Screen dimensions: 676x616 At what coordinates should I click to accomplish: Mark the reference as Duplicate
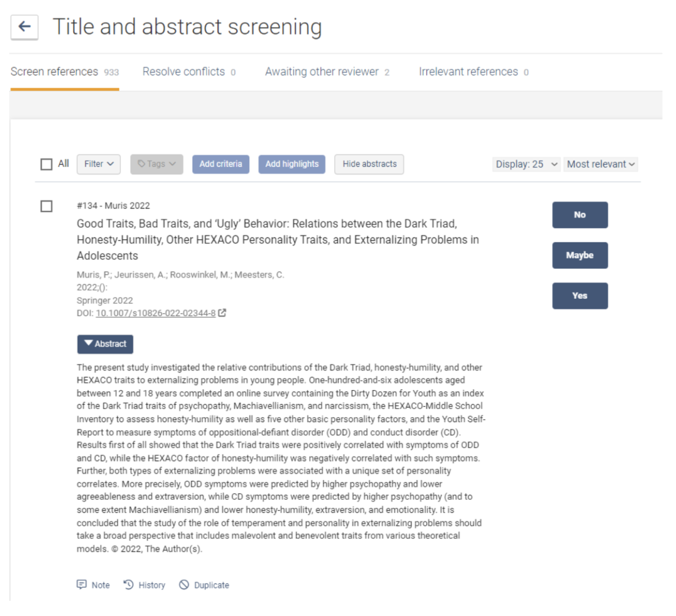[x=204, y=585]
